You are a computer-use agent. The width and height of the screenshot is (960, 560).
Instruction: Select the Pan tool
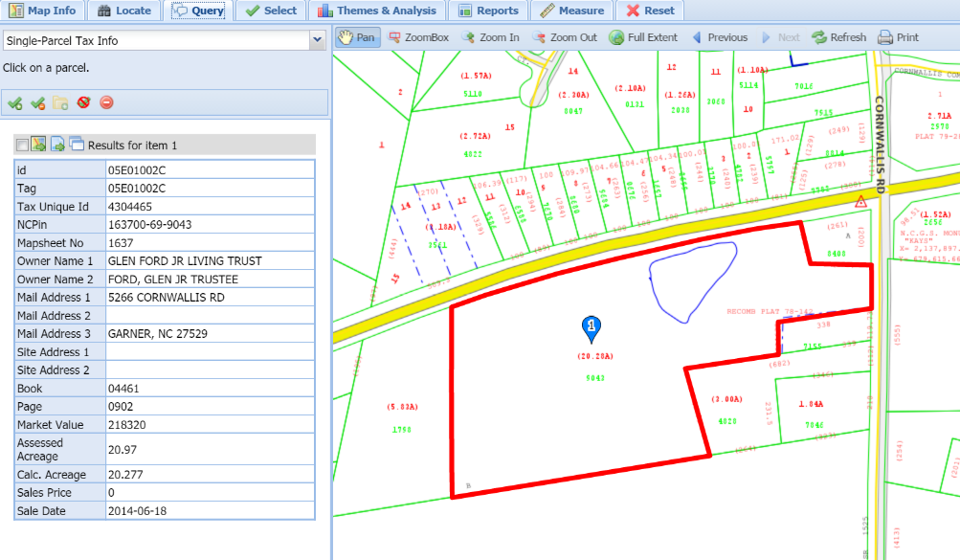[357, 37]
